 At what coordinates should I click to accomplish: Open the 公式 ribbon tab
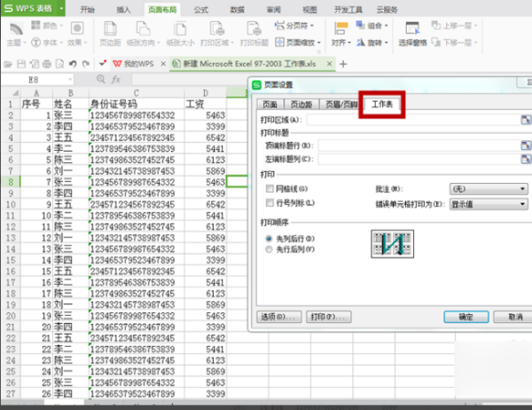click(x=201, y=8)
